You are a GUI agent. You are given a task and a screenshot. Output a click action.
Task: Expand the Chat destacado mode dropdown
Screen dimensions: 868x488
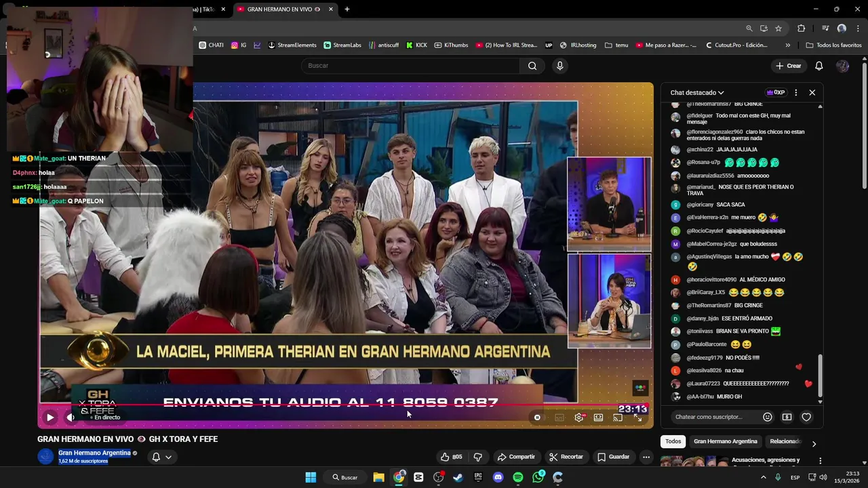coord(697,93)
